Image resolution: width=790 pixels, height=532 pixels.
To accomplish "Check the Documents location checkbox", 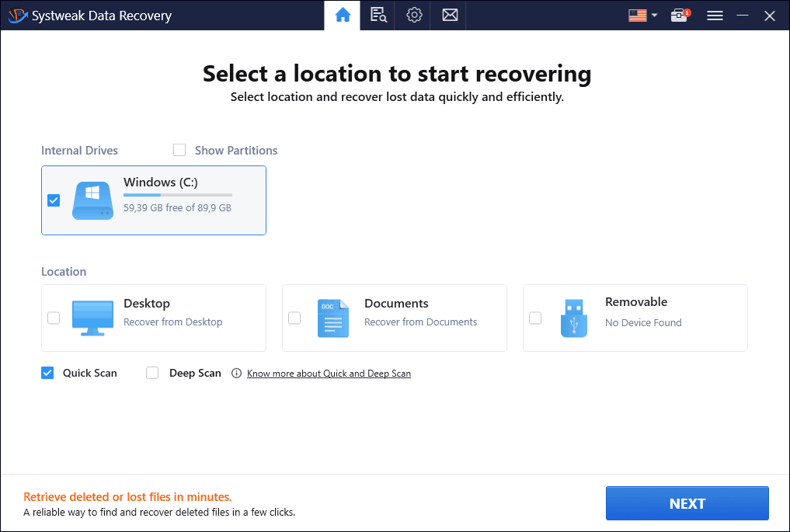I will point(294,318).
